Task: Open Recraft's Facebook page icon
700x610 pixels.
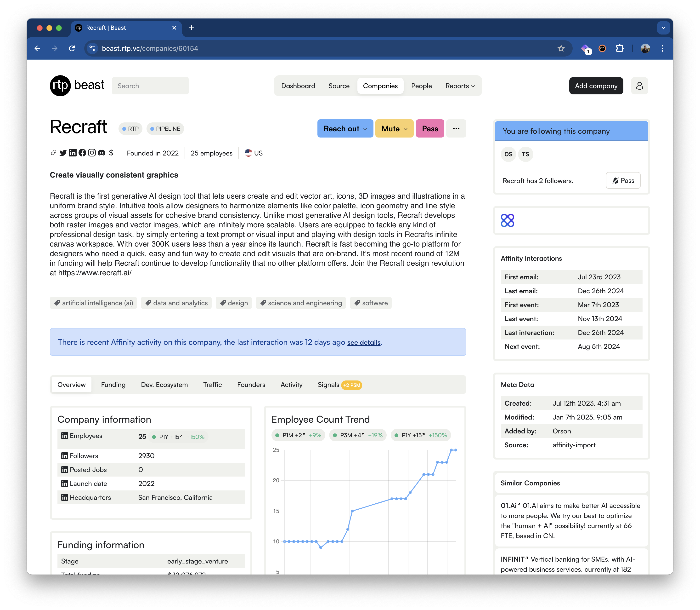Action: tap(82, 153)
